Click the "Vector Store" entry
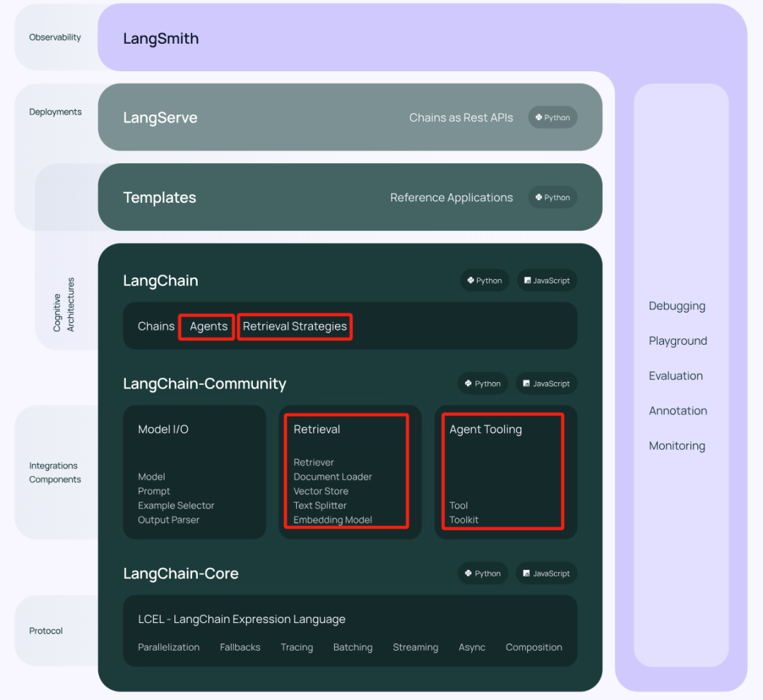The height and width of the screenshot is (700, 763). pyautogui.click(x=321, y=492)
